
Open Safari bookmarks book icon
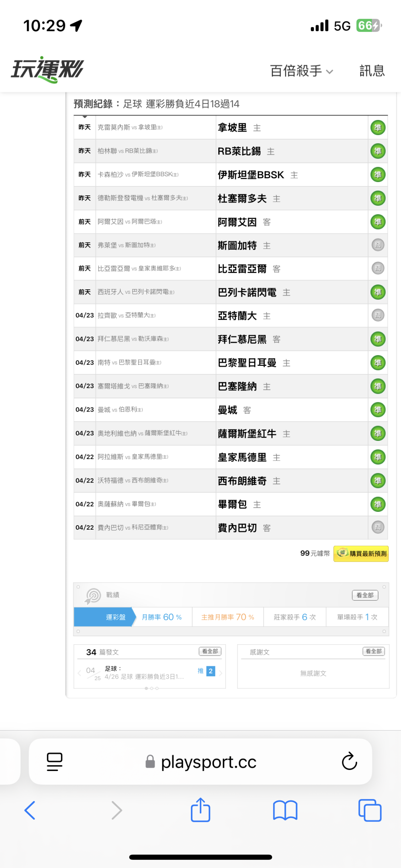tap(285, 810)
